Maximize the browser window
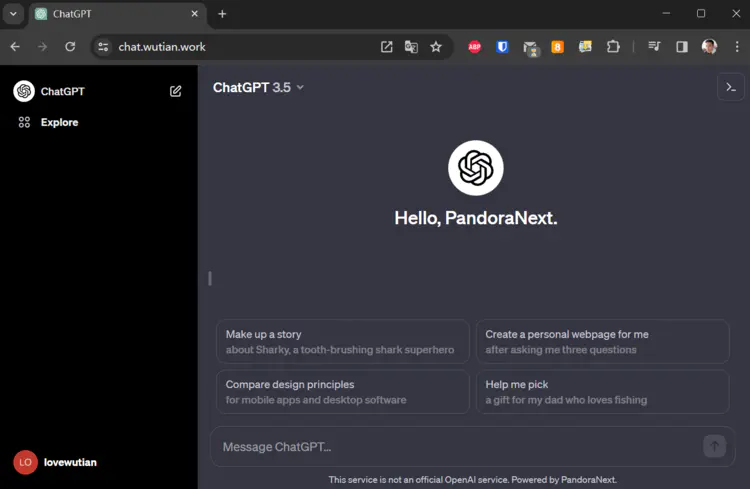The height and width of the screenshot is (489, 750). tap(701, 14)
